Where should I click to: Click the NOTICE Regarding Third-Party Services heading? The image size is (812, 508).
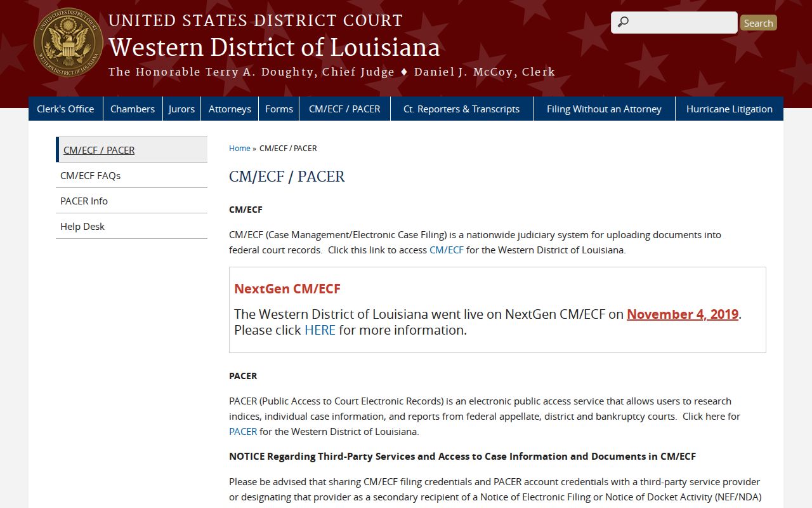[x=462, y=456]
